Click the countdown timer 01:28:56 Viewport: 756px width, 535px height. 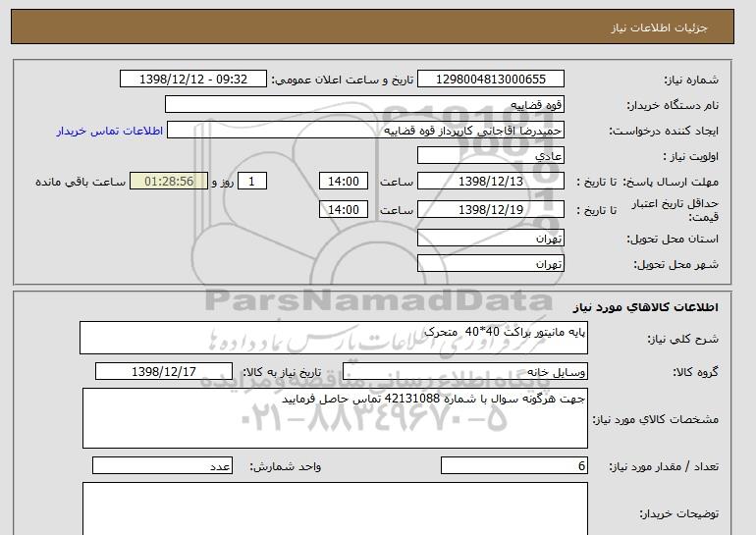tap(169, 182)
